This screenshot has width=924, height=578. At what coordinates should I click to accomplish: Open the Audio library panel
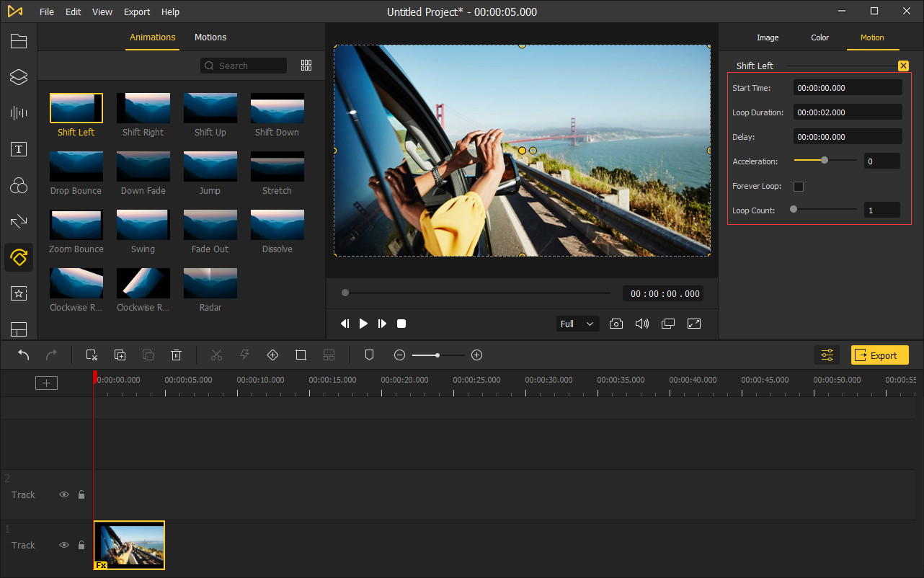(x=19, y=113)
